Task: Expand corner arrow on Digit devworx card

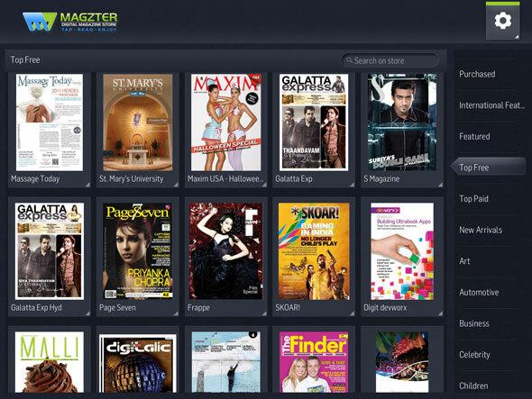Action: click(x=440, y=313)
